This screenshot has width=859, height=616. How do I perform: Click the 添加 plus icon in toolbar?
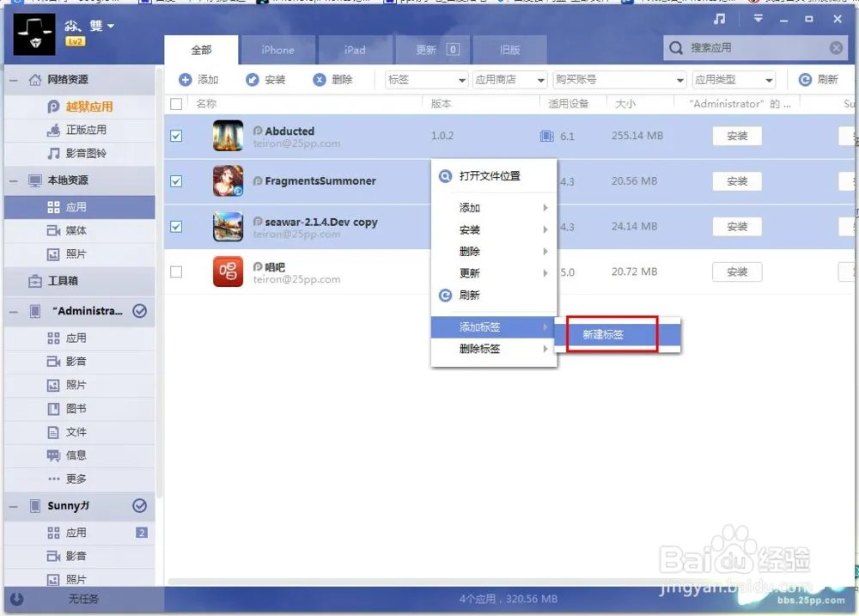[x=186, y=80]
